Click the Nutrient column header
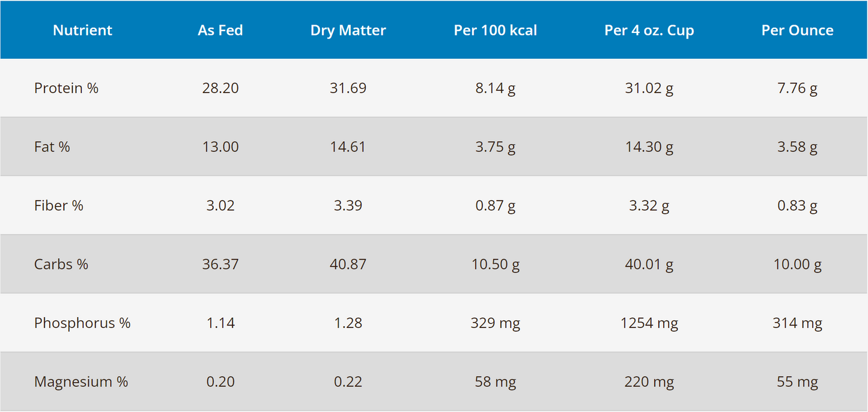Screen dimensions: 868x412 (x=82, y=31)
